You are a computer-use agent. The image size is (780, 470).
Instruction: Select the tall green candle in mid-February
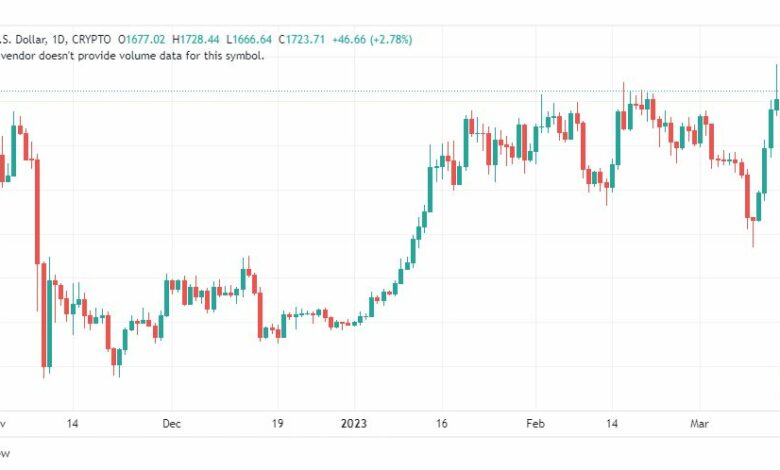point(618,138)
